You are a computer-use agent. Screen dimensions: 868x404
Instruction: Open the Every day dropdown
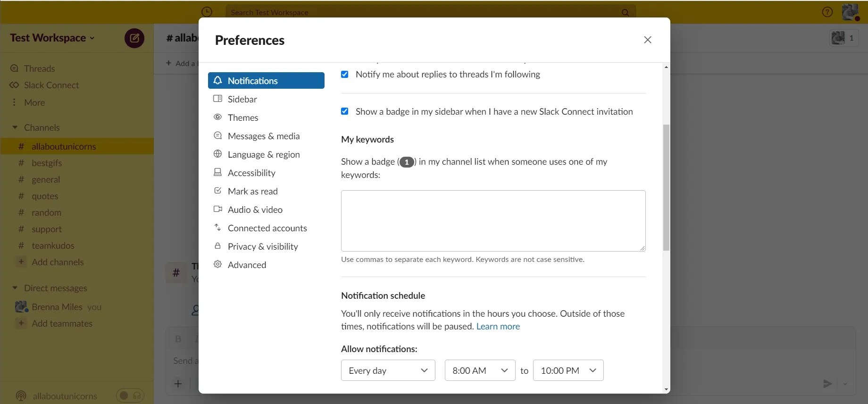tap(388, 370)
